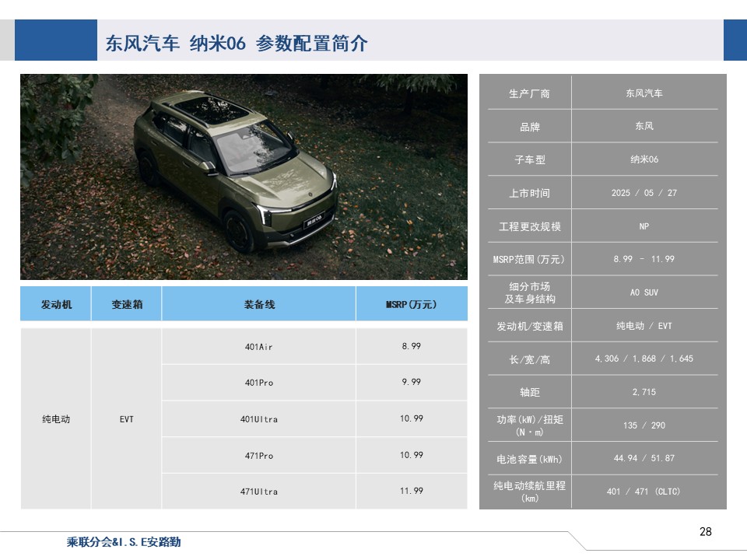Click the 8.99 - 11.99 price range
Image resolution: width=747 pixels, height=560 pixels.
coord(644,259)
